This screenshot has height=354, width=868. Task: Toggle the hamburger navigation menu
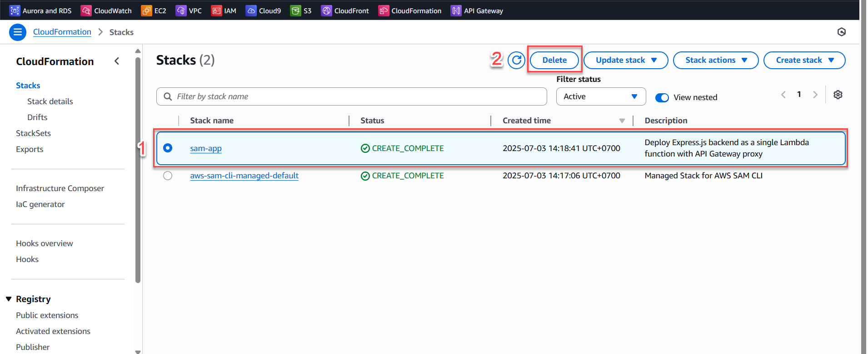(18, 32)
